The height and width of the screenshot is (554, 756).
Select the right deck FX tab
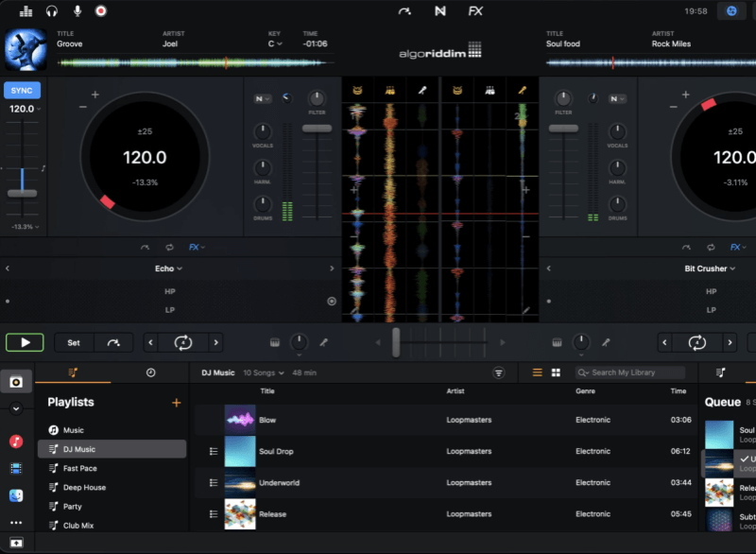[x=738, y=248]
